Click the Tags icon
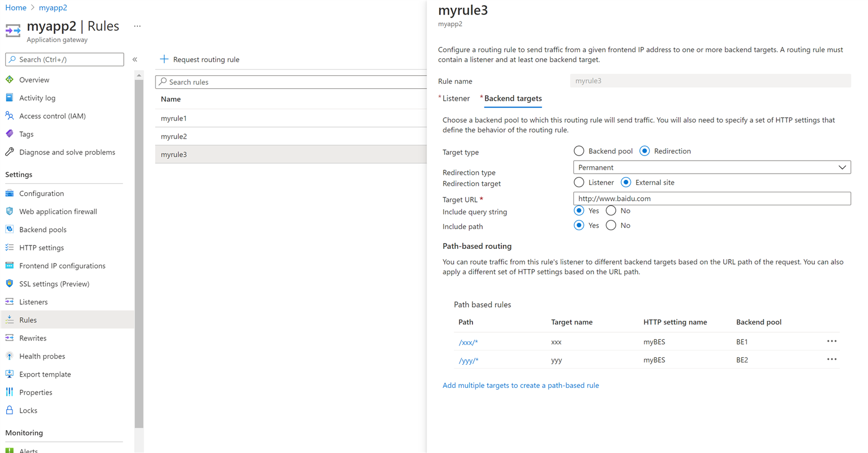 click(10, 134)
